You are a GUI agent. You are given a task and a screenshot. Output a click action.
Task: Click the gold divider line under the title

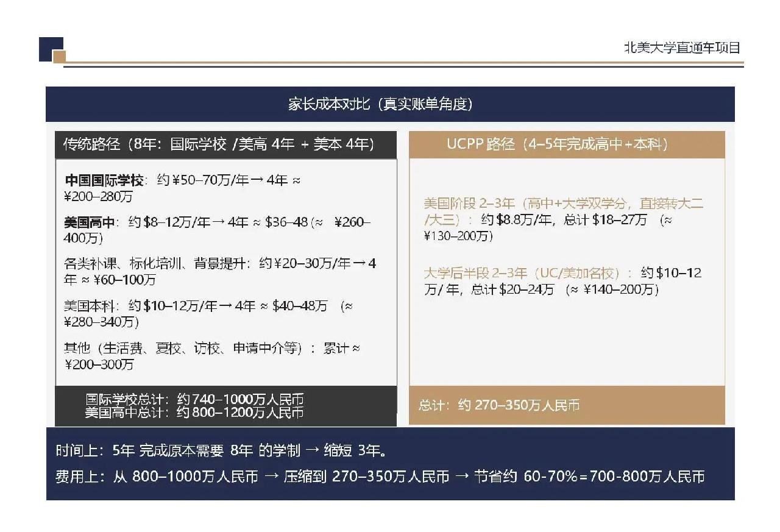click(x=402, y=63)
